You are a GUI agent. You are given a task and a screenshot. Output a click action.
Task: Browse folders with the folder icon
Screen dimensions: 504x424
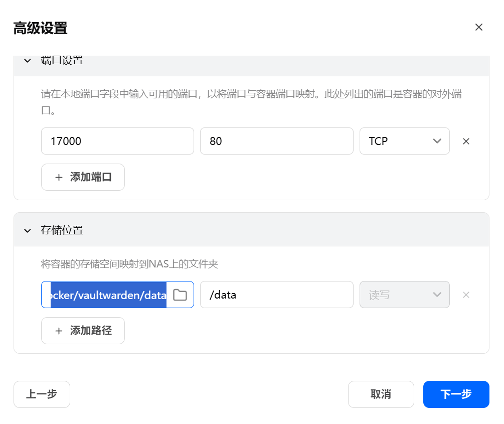pyautogui.click(x=180, y=295)
